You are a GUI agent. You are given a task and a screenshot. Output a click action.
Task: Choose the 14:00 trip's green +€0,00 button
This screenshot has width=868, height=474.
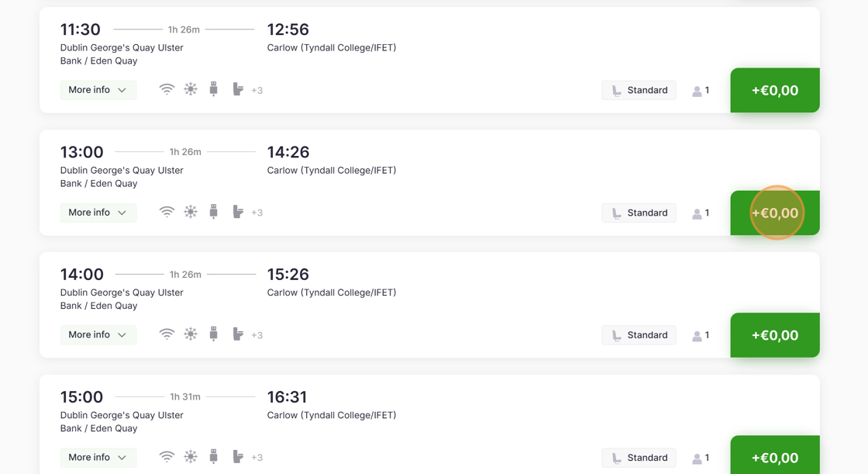(774, 335)
